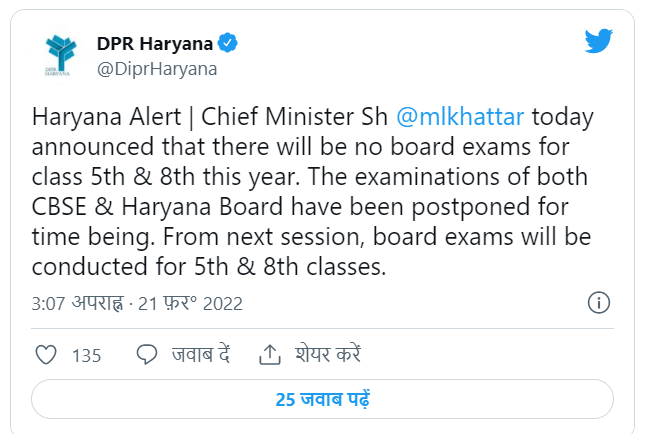Click the 135 likes count

click(x=87, y=355)
